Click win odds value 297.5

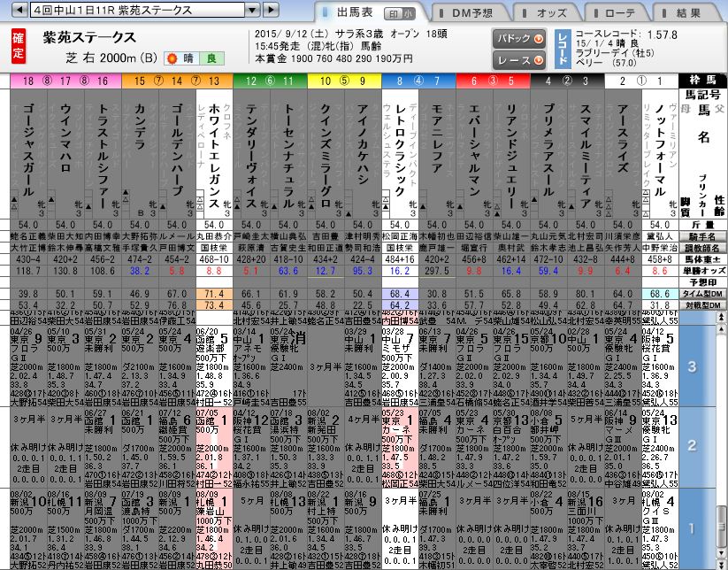(437, 271)
